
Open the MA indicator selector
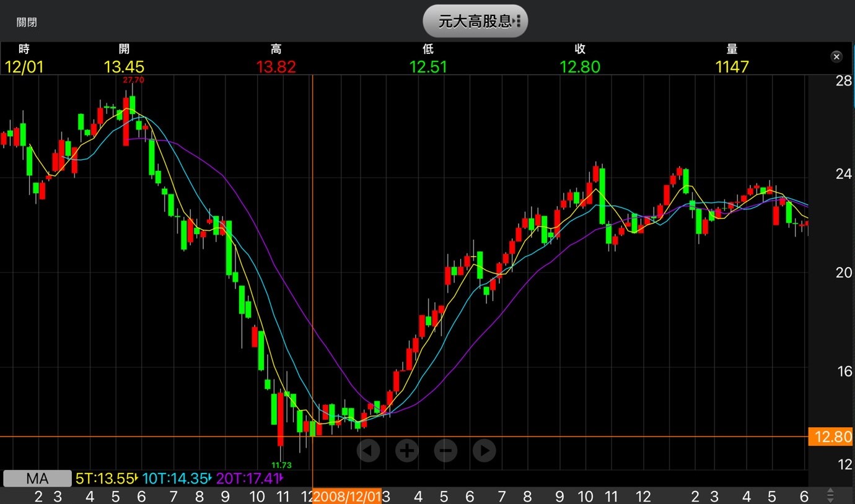(37, 479)
